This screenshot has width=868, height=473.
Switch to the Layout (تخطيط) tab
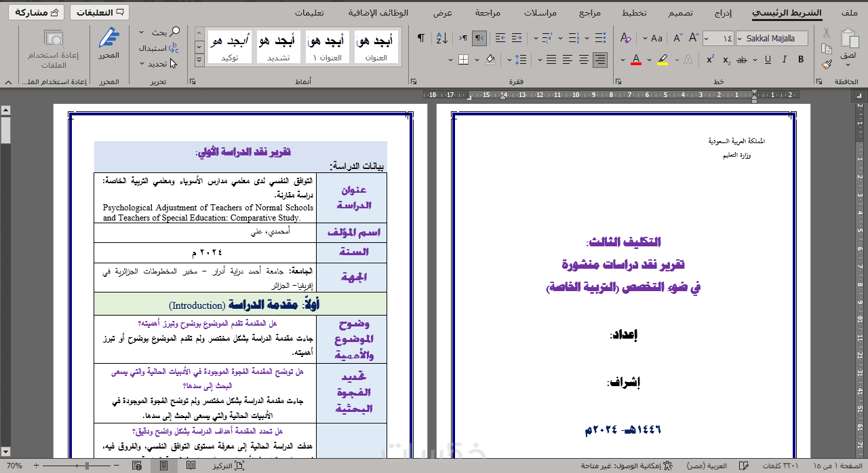point(635,13)
